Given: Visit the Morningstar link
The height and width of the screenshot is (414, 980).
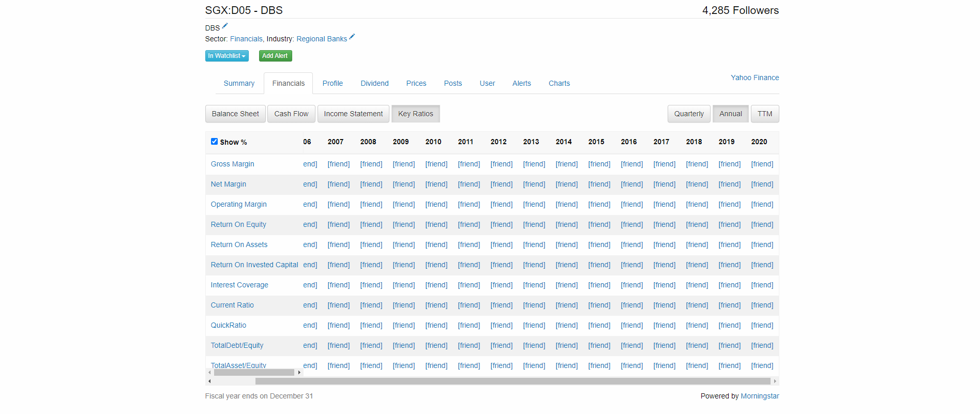Looking at the screenshot, I should click(760, 396).
